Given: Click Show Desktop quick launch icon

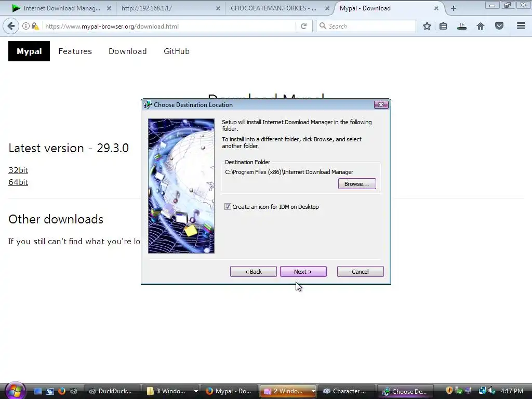Looking at the screenshot, I should [37, 391].
